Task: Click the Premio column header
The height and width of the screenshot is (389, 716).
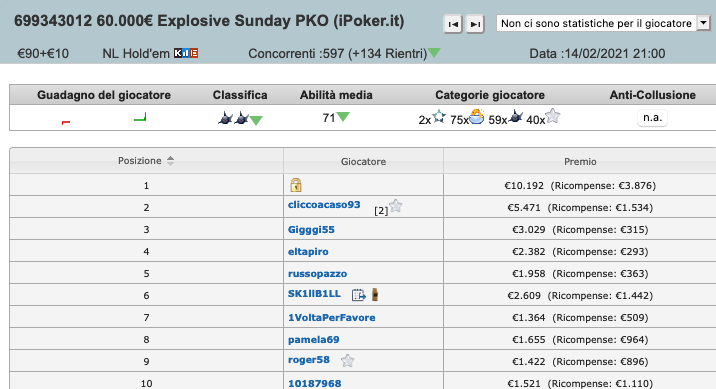Action: pyautogui.click(x=580, y=161)
